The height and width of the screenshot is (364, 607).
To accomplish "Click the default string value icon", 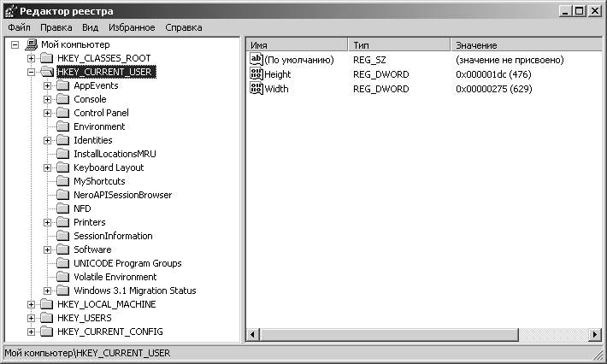I will pos(256,60).
